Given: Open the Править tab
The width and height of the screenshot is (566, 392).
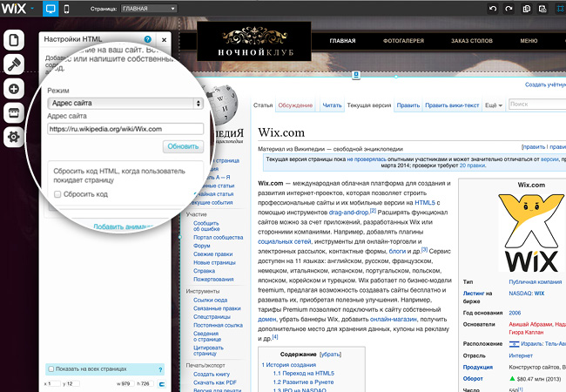Looking at the screenshot, I should 408,105.
